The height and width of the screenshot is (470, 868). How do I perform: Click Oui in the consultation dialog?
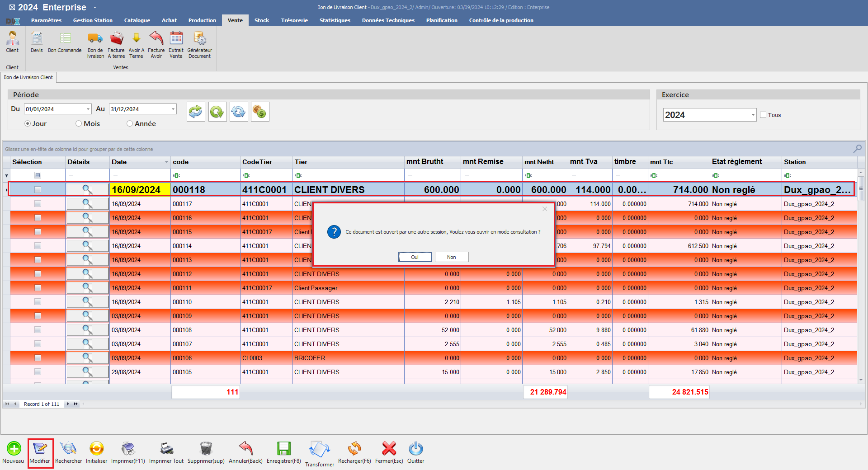[415, 257]
